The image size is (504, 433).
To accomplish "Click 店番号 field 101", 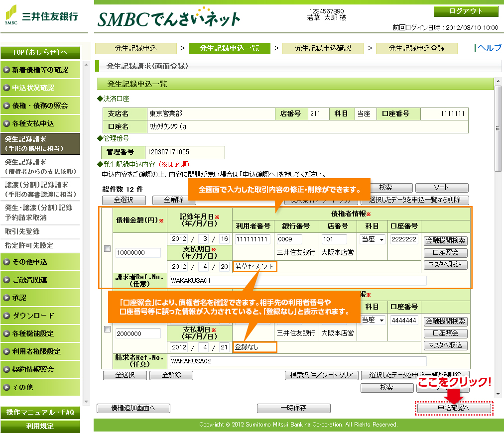I will pos(334,239).
